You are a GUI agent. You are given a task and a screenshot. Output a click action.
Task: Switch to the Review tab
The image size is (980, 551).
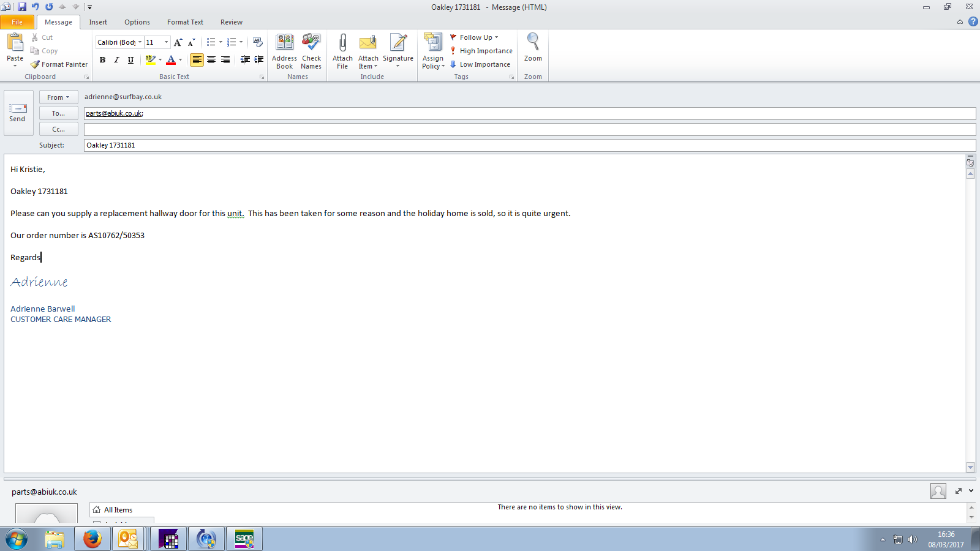tap(232, 22)
